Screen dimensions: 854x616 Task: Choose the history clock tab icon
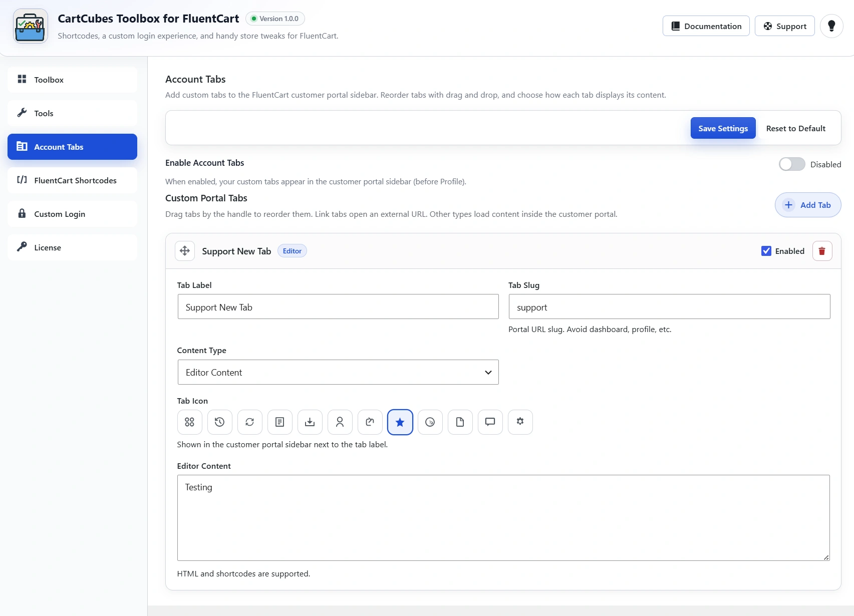click(219, 422)
